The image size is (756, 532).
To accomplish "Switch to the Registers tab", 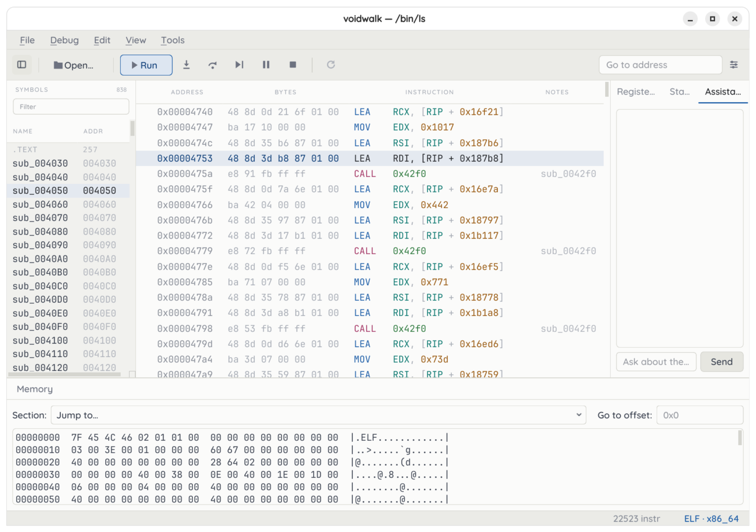I will click(635, 92).
